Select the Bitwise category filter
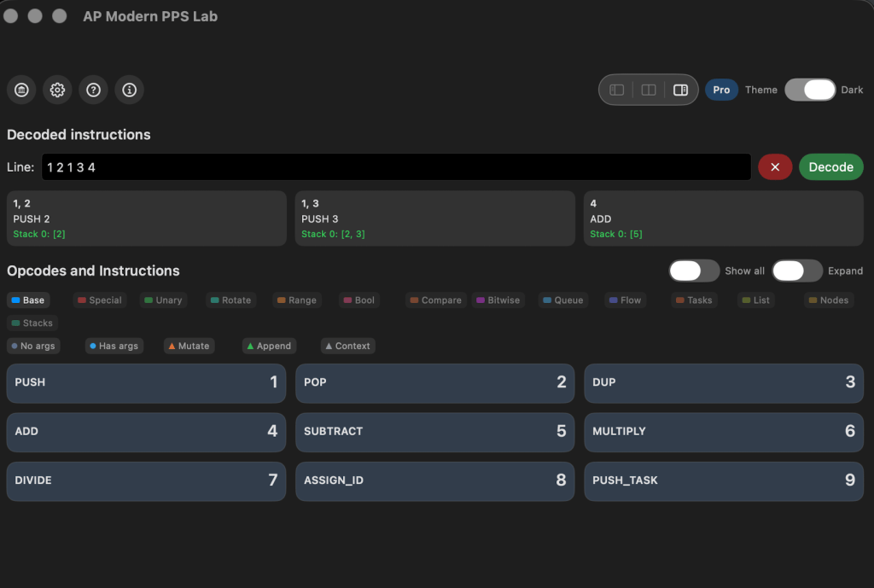This screenshot has height=588, width=874. pyautogui.click(x=498, y=300)
